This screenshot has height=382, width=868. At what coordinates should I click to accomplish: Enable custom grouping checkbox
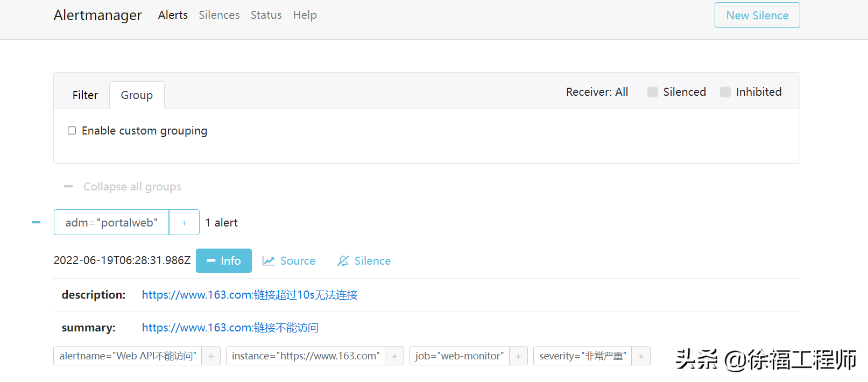pos(72,131)
